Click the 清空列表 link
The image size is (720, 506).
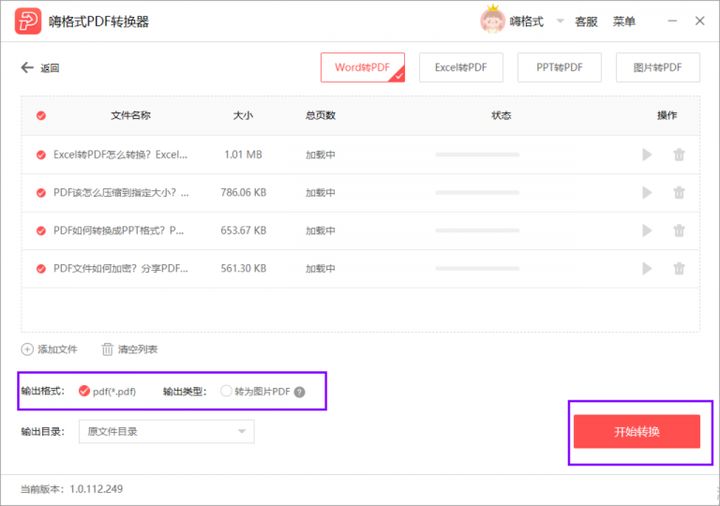pos(138,349)
